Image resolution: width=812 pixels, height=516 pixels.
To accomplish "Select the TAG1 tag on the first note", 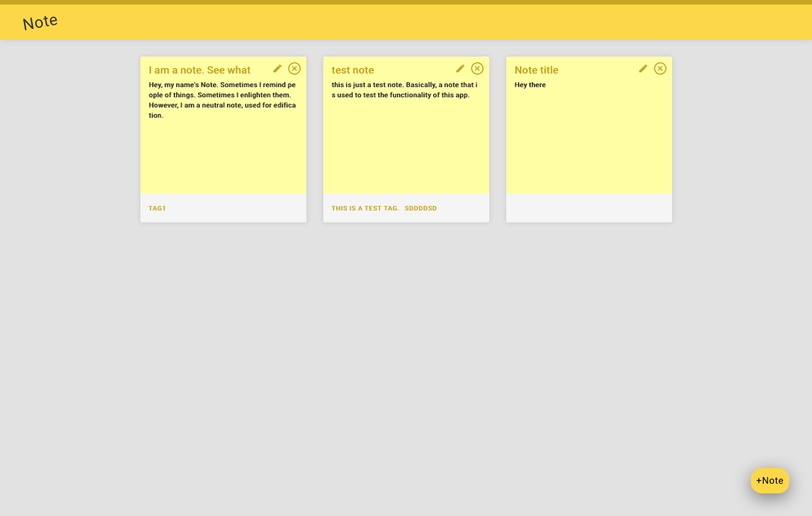I will (x=157, y=208).
